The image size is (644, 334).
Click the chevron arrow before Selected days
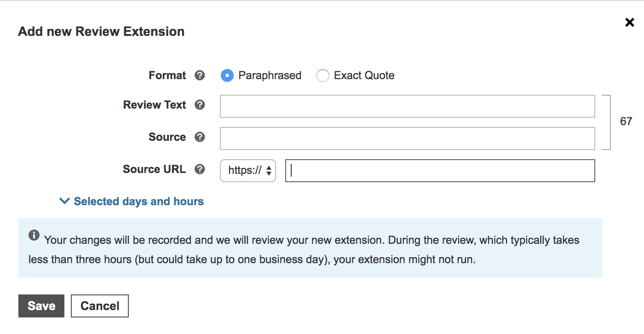pos(65,202)
